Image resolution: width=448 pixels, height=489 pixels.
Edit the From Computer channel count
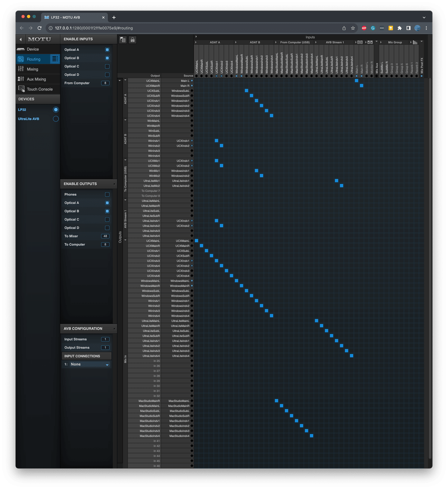pos(105,83)
